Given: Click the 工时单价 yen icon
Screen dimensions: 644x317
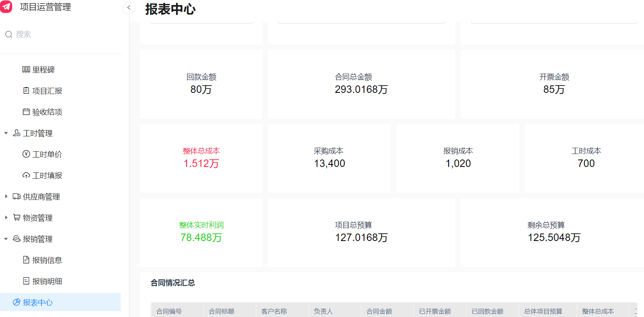Looking at the screenshot, I should [26, 154].
